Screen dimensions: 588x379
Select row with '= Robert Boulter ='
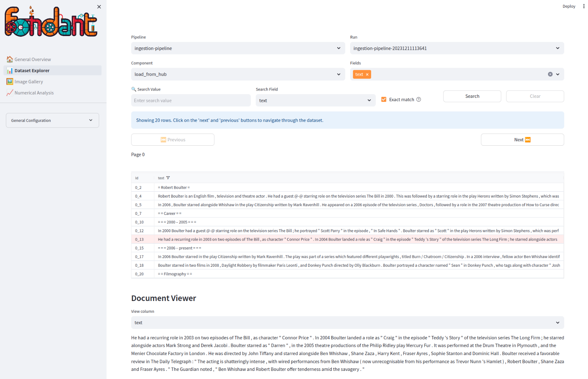tap(348, 188)
